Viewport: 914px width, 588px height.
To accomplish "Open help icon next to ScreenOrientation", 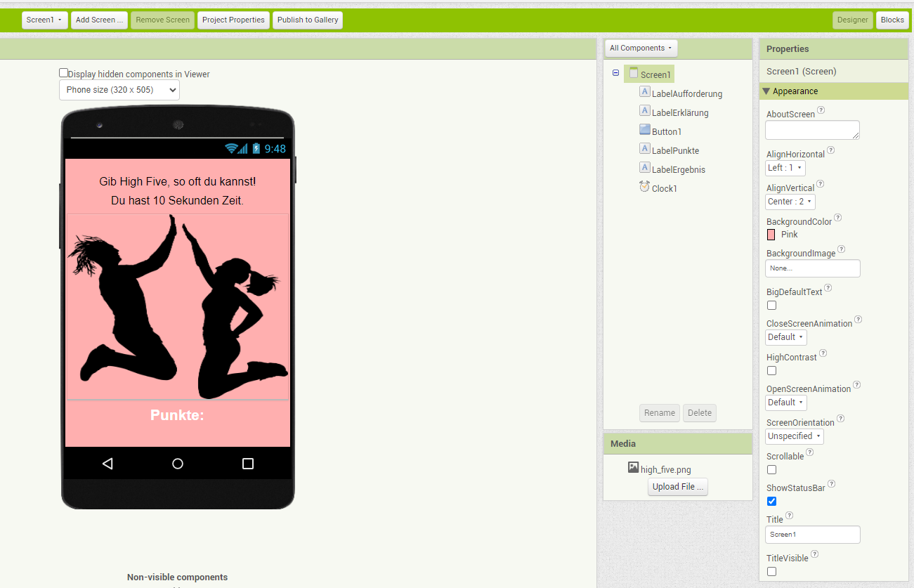I will (841, 419).
